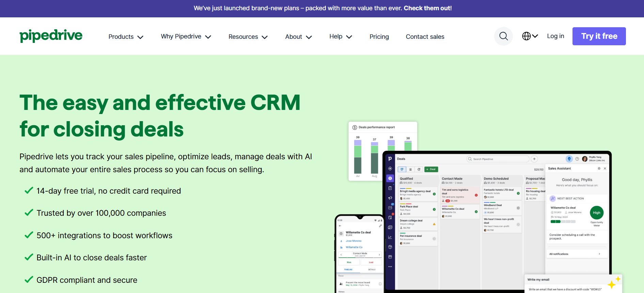Close the Sales Assistant panel
Screen dimensions: 644x293
(x=605, y=168)
